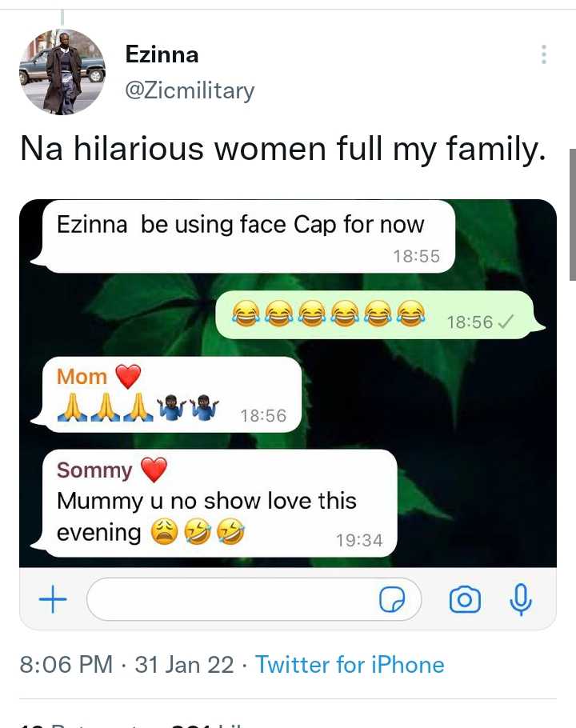The width and height of the screenshot is (576, 728).
Task: Tap the plus attachment icon
Action: point(53,599)
